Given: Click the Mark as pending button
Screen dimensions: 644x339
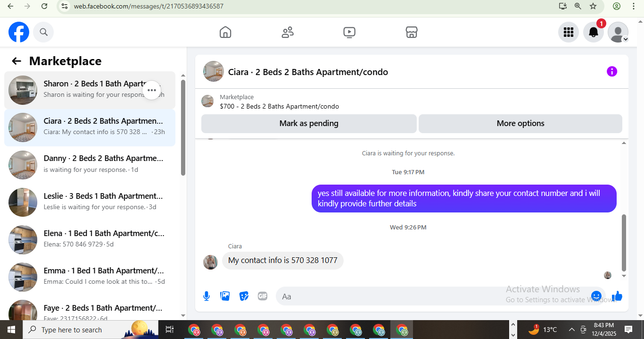Looking at the screenshot, I should pyautogui.click(x=309, y=123).
